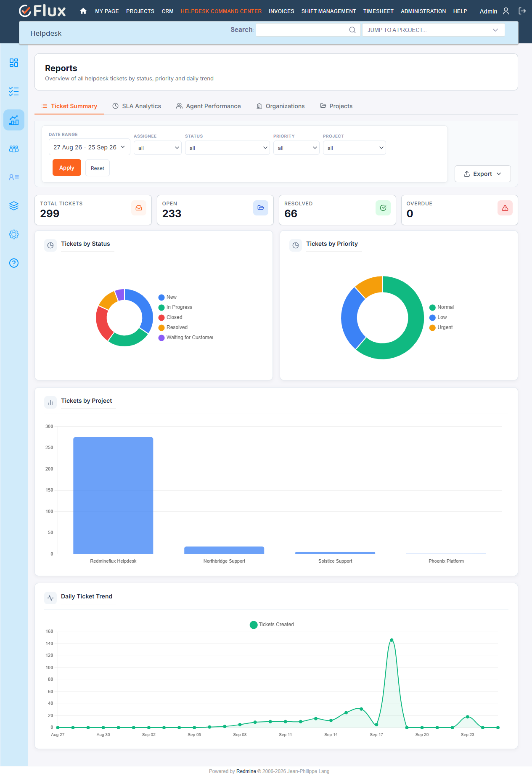Click the Northbridge Support bar
This screenshot has height=776, width=532.
point(224,550)
